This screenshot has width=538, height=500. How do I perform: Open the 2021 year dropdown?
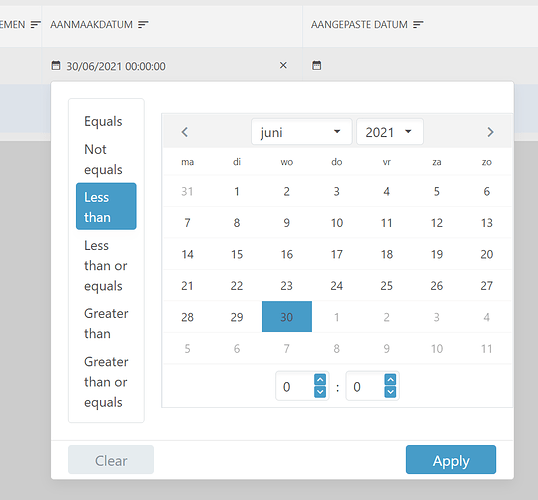point(390,132)
